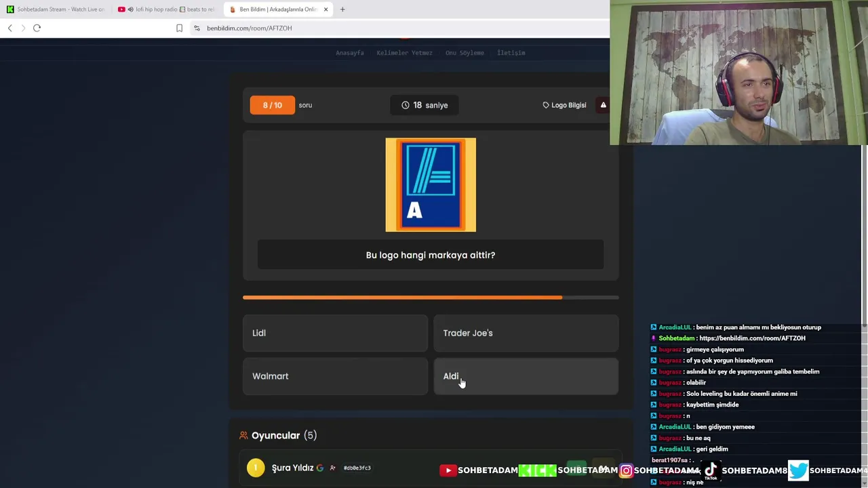Viewport: 868px width, 488px height.
Task: Click the Logo Bilgisi category tag
Action: tap(564, 105)
